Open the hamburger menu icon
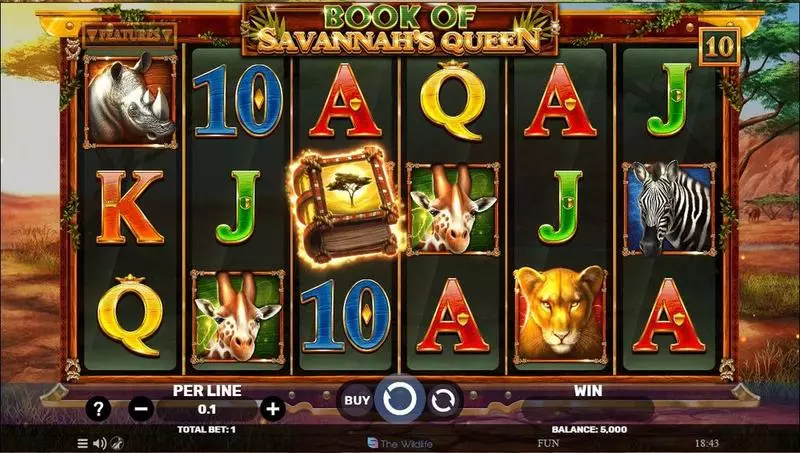The width and height of the screenshot is (800, 453). pyautogui.click(x=83, y=443)
